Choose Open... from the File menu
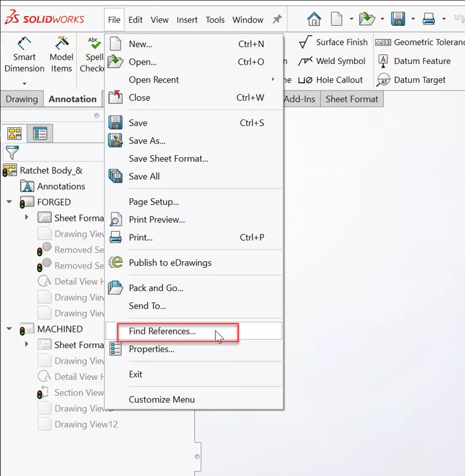This screenshot has width=465, height=476. [x=194, y=62]
